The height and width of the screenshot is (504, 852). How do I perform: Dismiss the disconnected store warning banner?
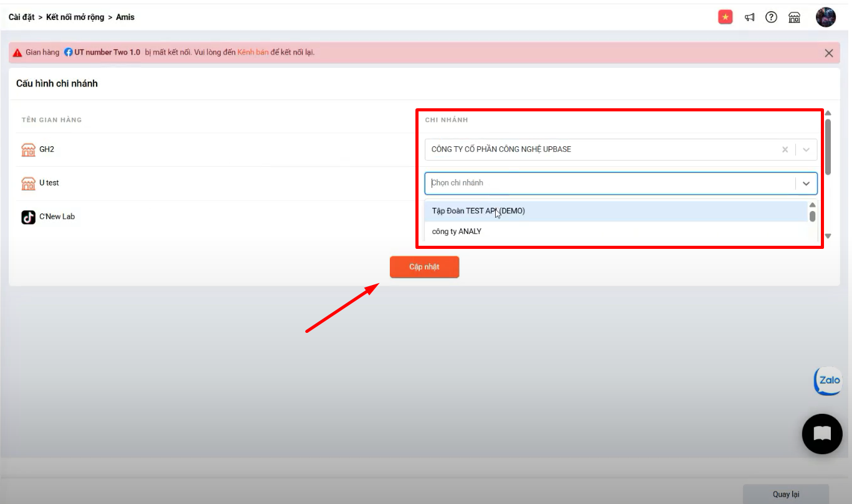(828, 53)
